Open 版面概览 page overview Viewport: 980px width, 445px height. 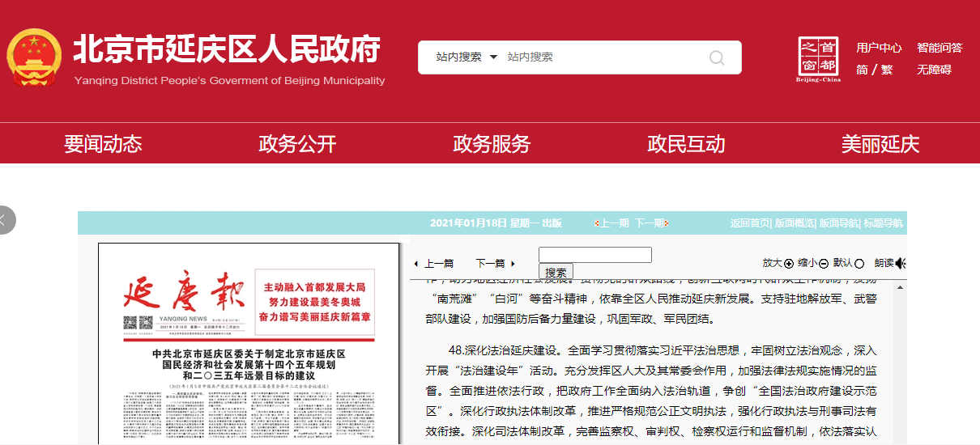[795, 223]
